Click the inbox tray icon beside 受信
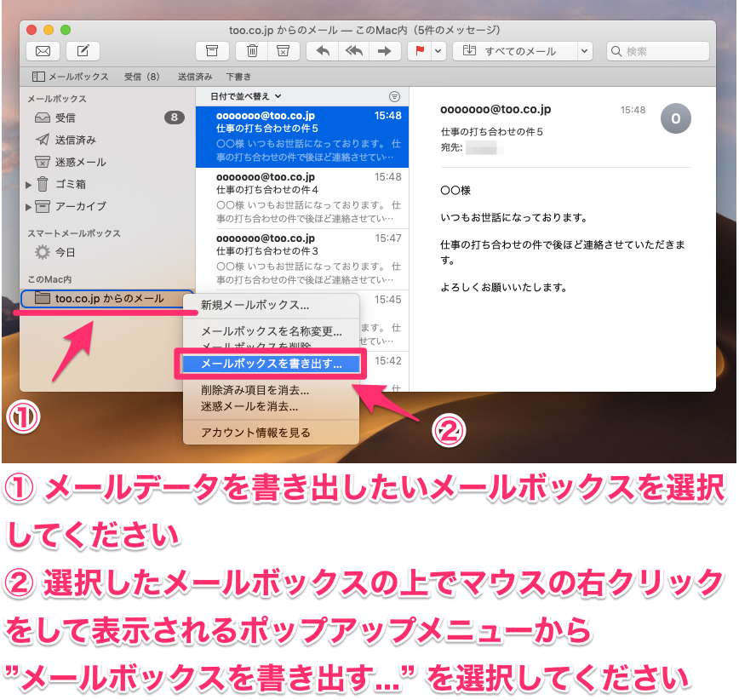 tap(43, 118)
